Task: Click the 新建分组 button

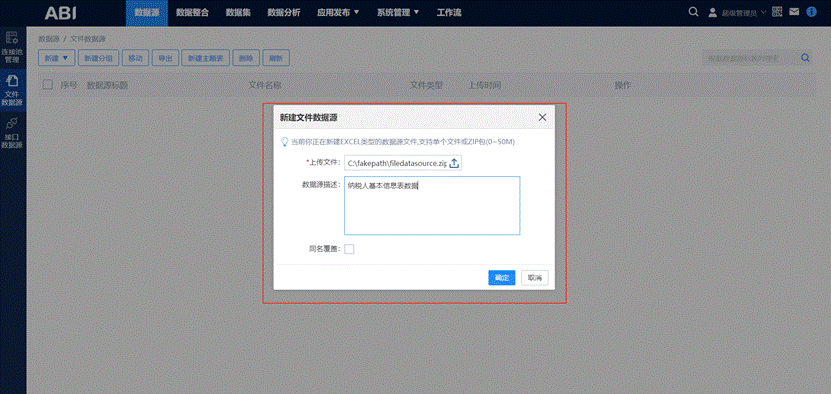Action: [98, 58]
